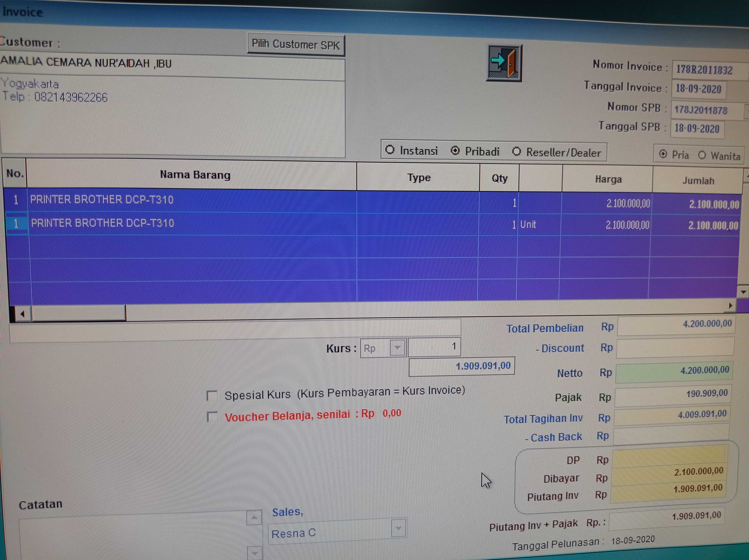The image size is (749, 560).
Task: Select the Pribadi radio option
Action: pos(455,150)
